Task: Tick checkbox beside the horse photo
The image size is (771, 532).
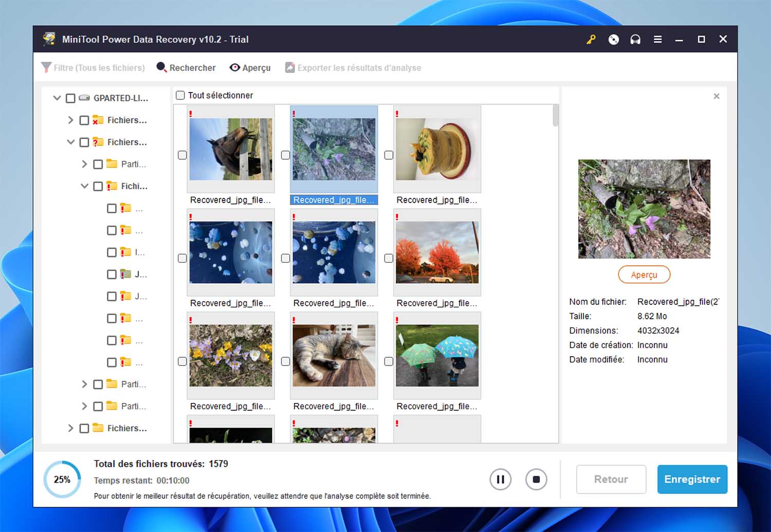Action: point(182,155)
